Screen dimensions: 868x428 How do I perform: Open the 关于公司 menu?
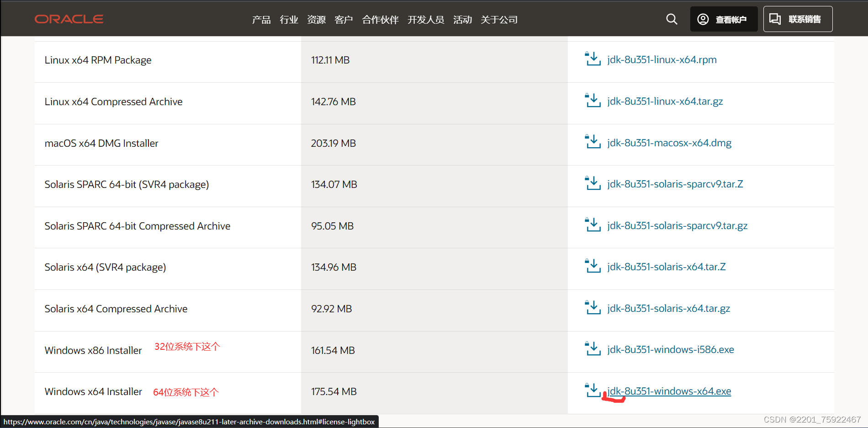(x=499, y=20)
